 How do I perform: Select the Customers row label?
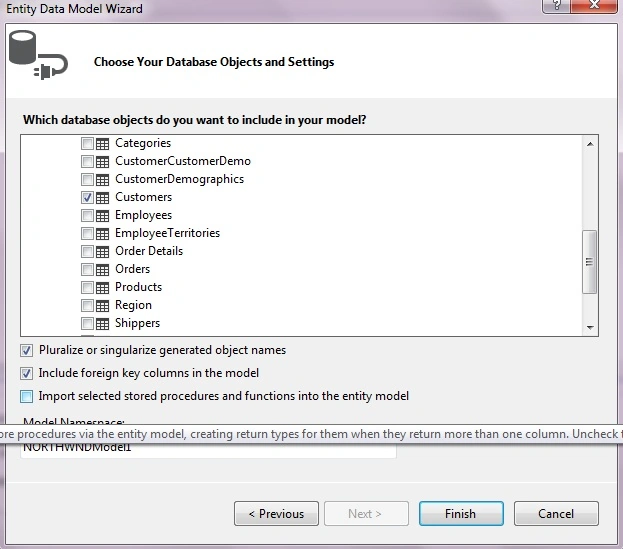pos(143,197)
